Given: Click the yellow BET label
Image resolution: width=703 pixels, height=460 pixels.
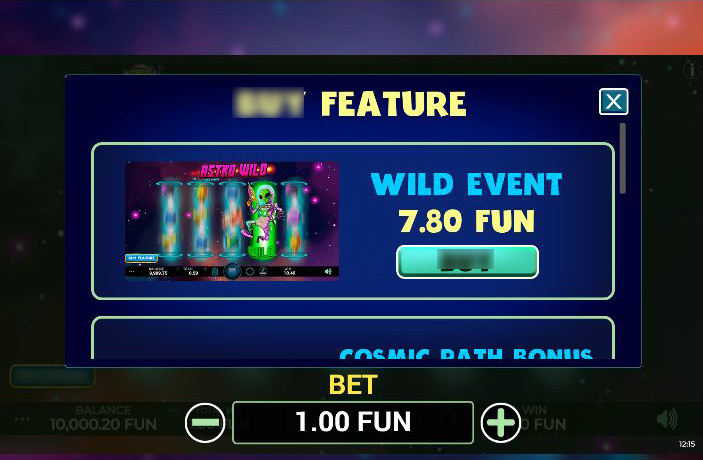Looking at the screenshot, I should 353,385.
